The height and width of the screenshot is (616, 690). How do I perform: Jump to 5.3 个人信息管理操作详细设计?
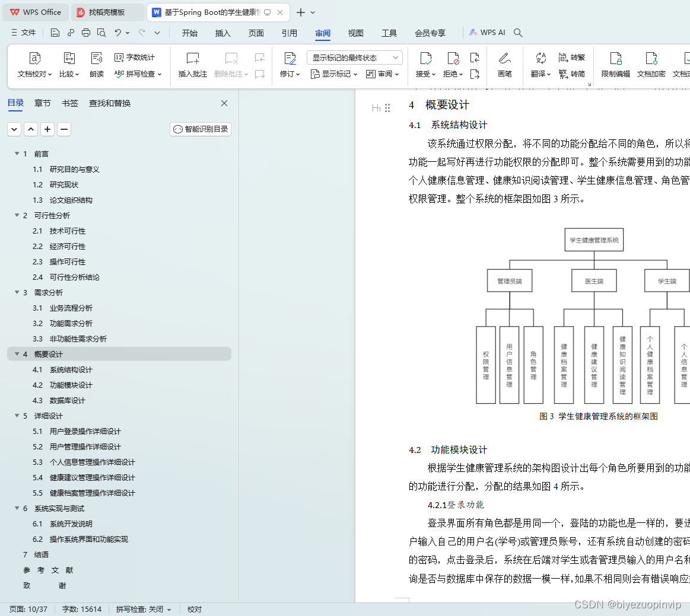(x=84, y=462)
